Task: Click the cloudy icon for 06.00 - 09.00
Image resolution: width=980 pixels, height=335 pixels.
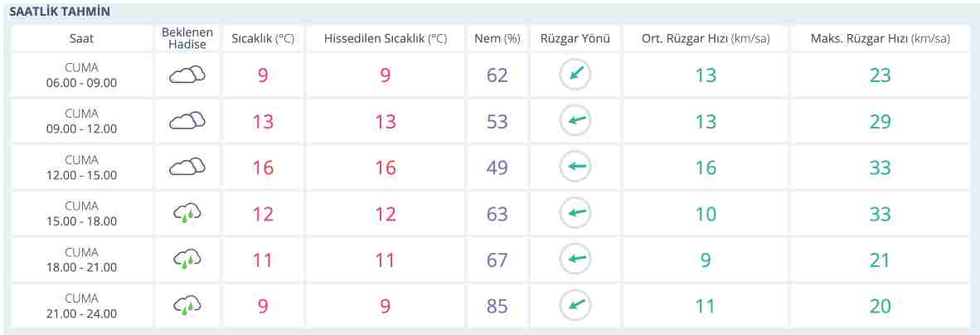Action: click(x=187, y=75)
